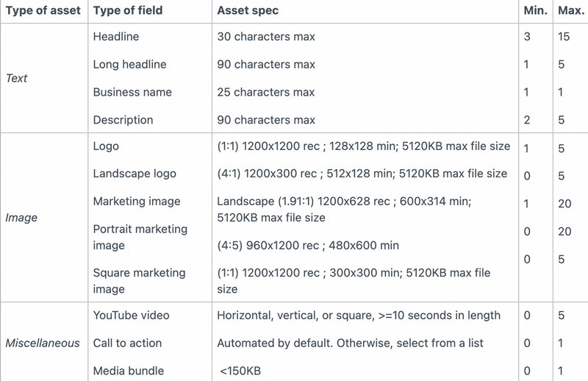The image size is (588, 381).
Task: Click the italic 'Miscellaneous' asset type cell
Action: (43, 343)
